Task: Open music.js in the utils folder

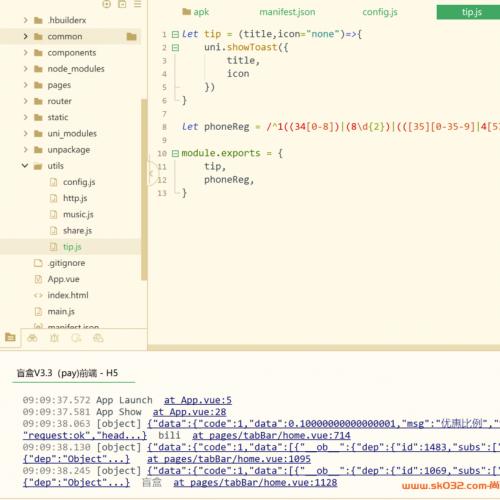Action: coord(78,214)
